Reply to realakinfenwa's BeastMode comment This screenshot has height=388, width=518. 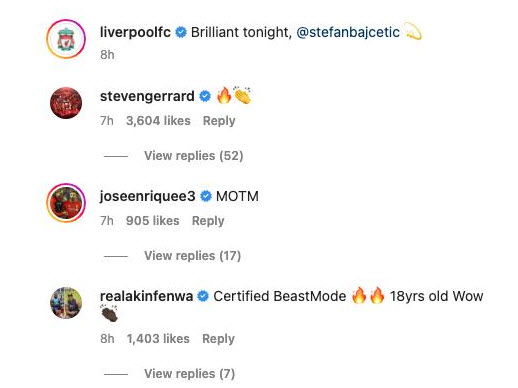click(x=218, y=339)
